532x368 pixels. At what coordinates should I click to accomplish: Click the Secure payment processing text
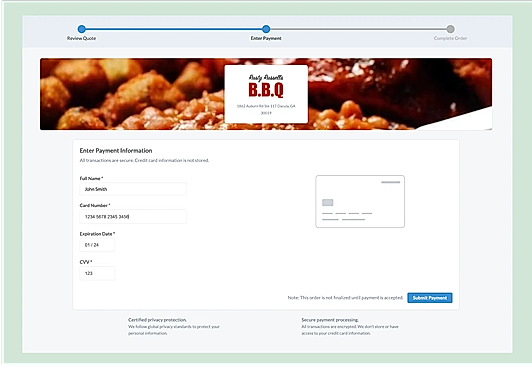330,320
